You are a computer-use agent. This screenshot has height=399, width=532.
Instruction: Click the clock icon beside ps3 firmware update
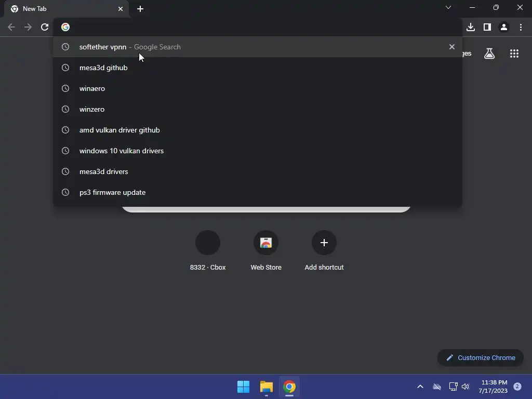(65, 192)
